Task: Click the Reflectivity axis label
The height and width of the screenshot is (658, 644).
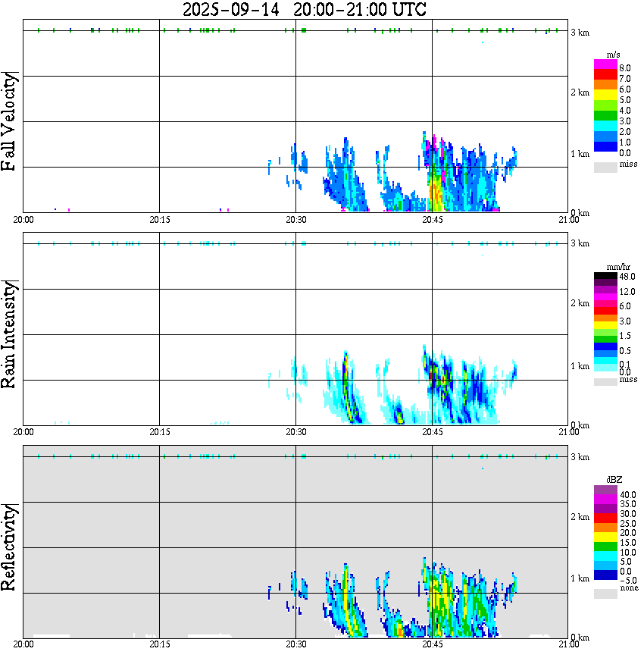Action: click(8, 547)
